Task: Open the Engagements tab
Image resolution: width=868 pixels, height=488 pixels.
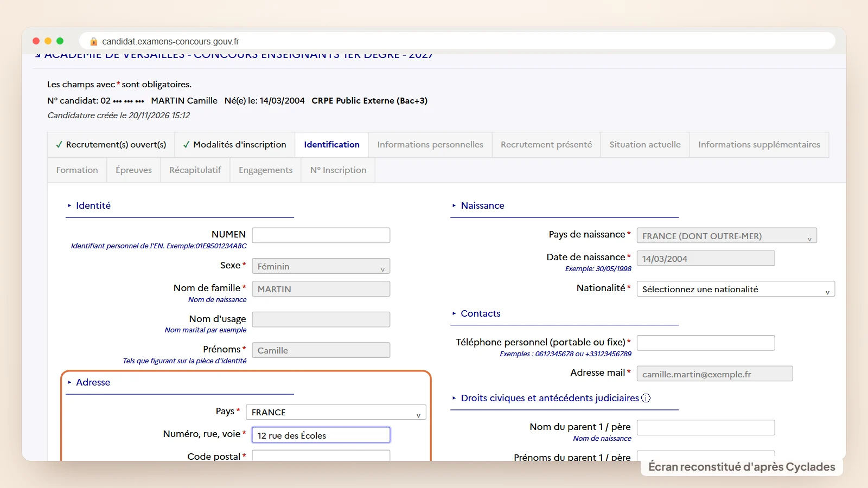Action: (x=266, y=170)
